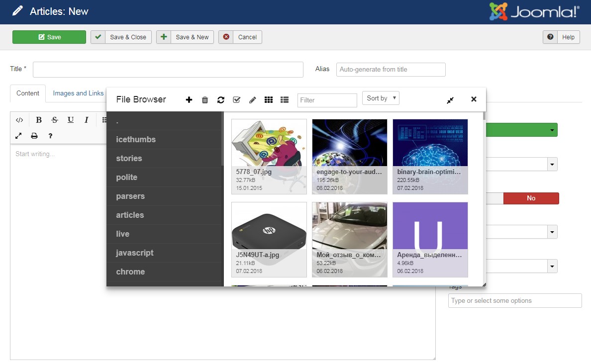Toggle source code view in the editor
Viewport: 591px width, 364px height.
(x=19, y=120)
